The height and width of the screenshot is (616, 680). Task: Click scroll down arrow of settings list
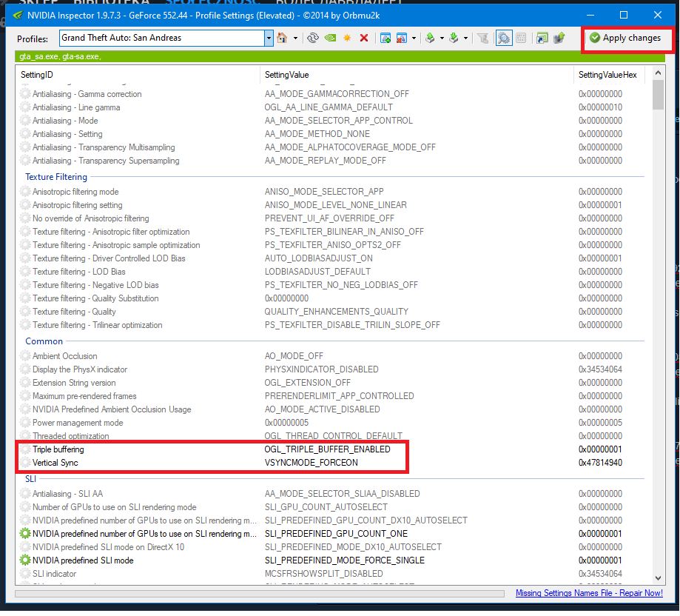658,577
